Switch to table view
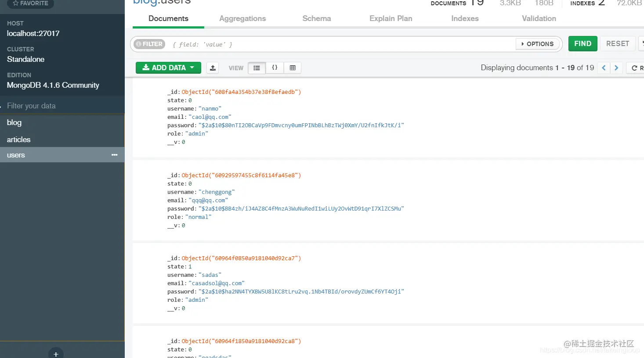Screen dimensions: 644x358 click(x=293, y=68)
